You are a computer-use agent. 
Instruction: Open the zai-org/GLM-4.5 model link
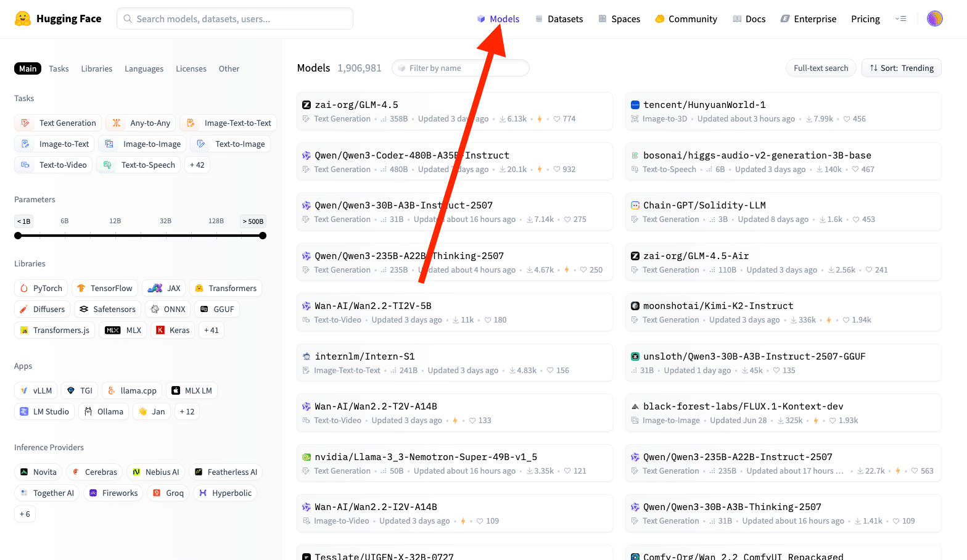(356, 105)
